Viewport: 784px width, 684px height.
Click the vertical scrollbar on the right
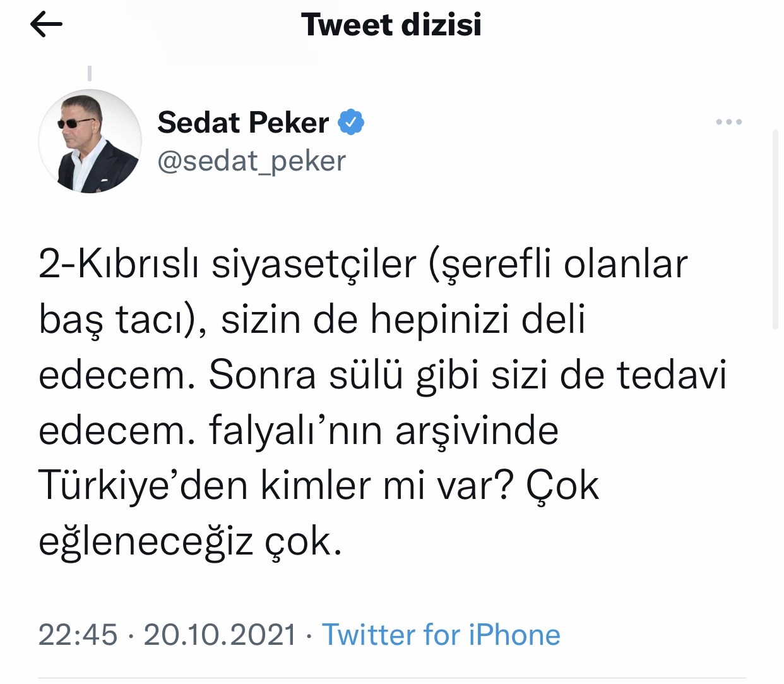(x=775, y=229)
